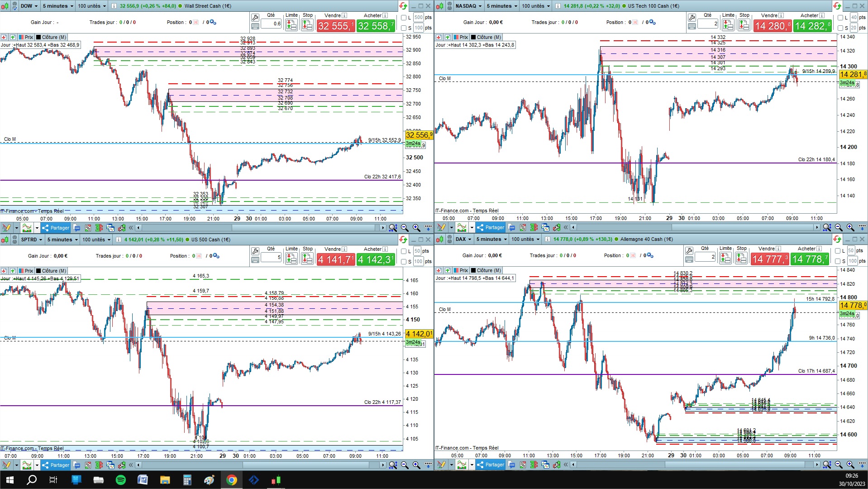This screenshot has height=489, width=868.
Task: Enable S stop checkbox in NASDAQ panel
Action: (x=840, y=28)
